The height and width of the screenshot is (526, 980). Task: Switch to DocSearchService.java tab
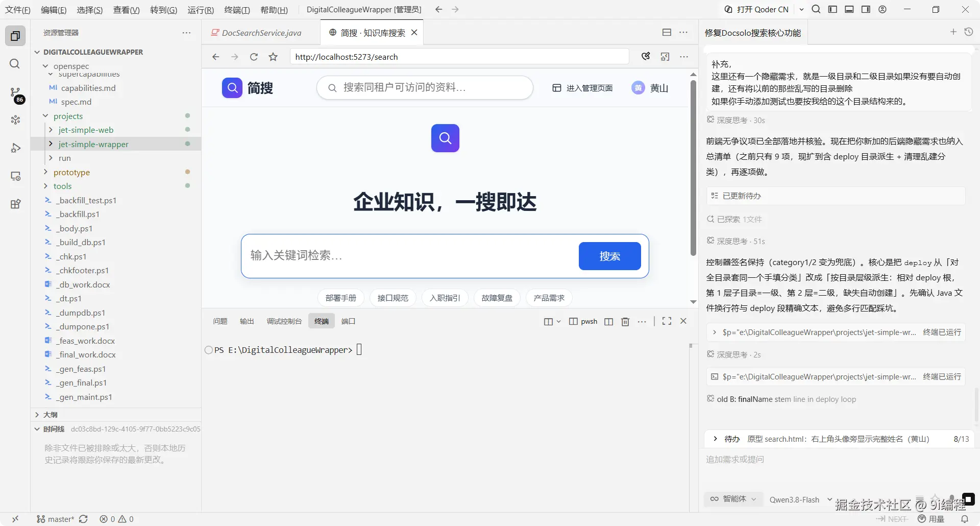tap(261, 33)
